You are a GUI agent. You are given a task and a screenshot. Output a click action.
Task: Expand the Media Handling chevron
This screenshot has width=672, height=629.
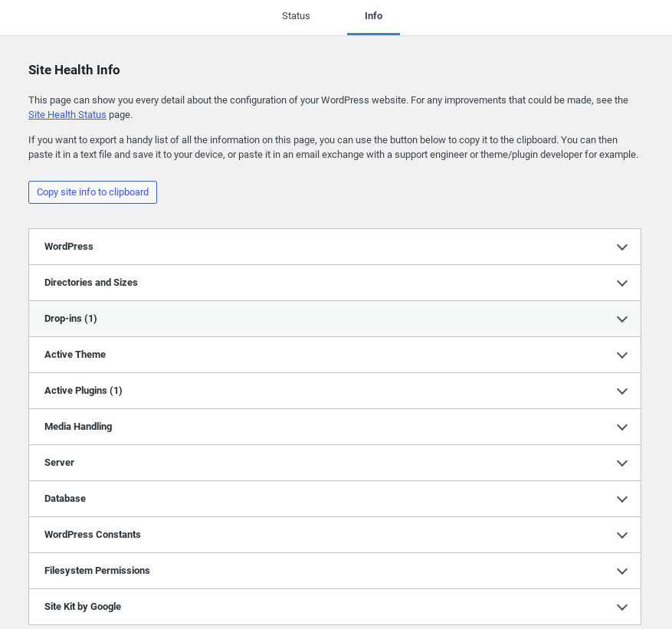tap(621, 427)
